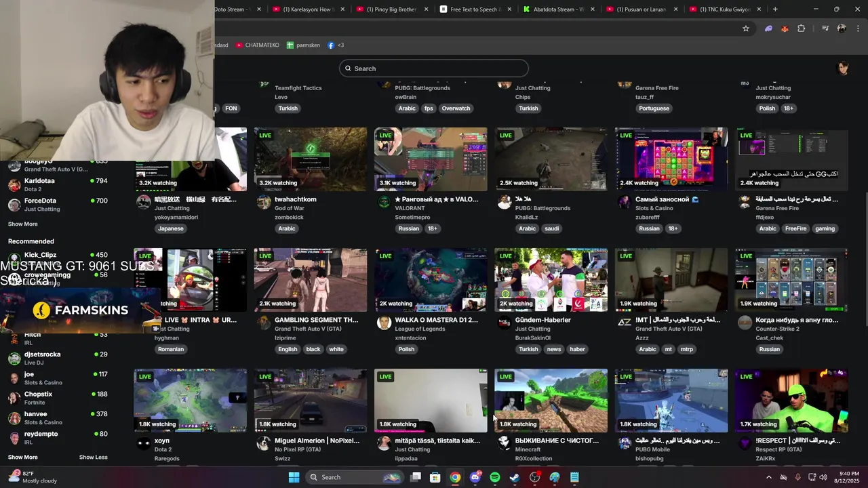
Task: Open Raregods channel avatar
Action: [x=143, y=443]
